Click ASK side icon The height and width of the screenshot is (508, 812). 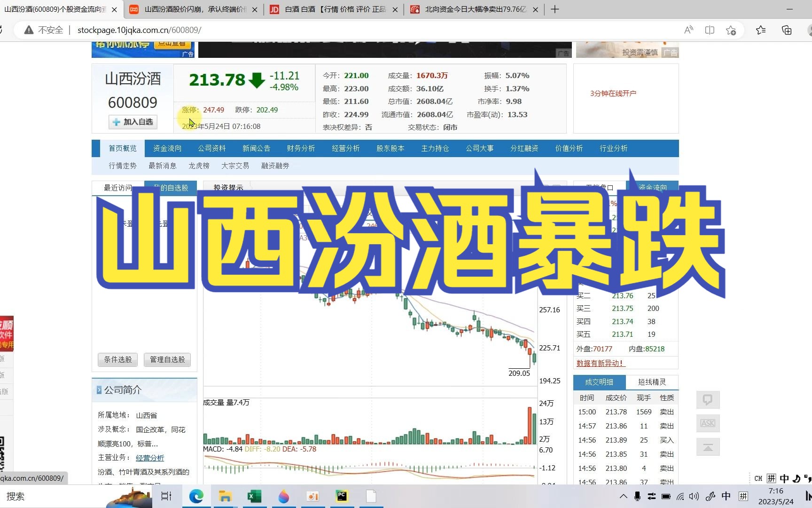click(x=708, y=423)
